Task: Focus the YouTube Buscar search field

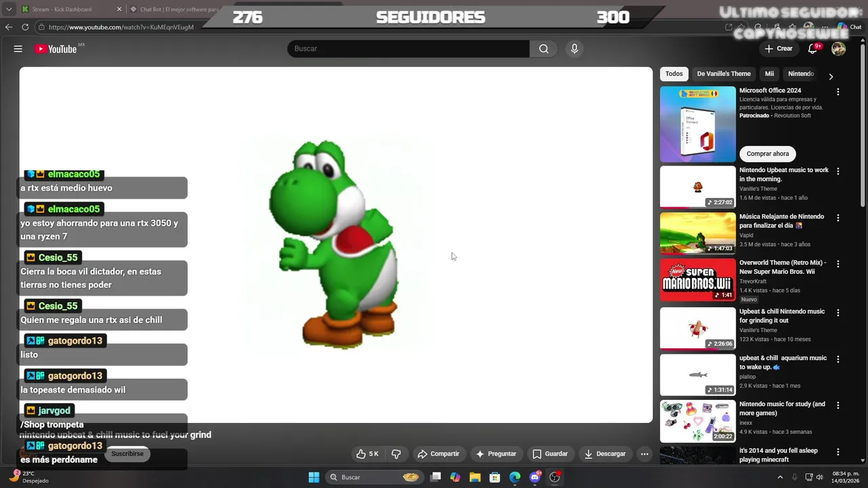Action: pyautogui.click(x=408, y=49)
